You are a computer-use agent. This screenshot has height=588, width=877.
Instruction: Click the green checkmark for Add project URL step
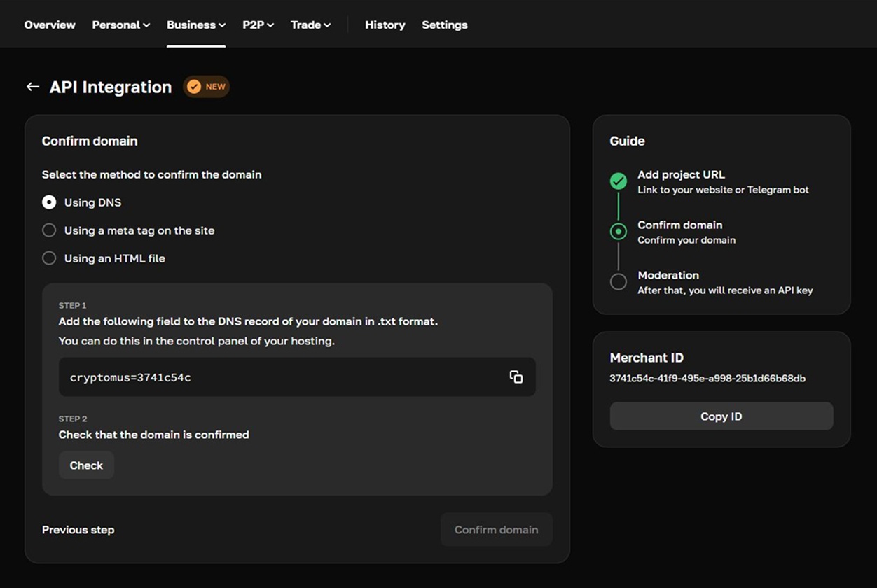(617, 181)
